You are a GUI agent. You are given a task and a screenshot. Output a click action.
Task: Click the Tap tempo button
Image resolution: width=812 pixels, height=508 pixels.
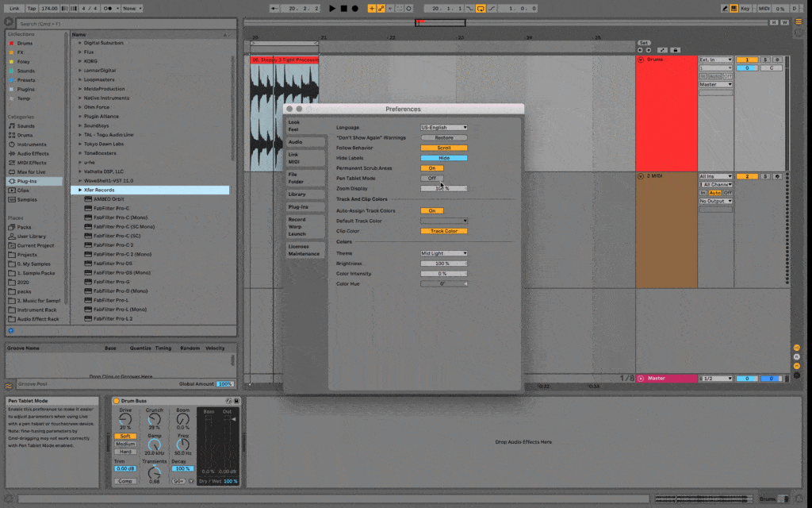click(x=32, y=8)
